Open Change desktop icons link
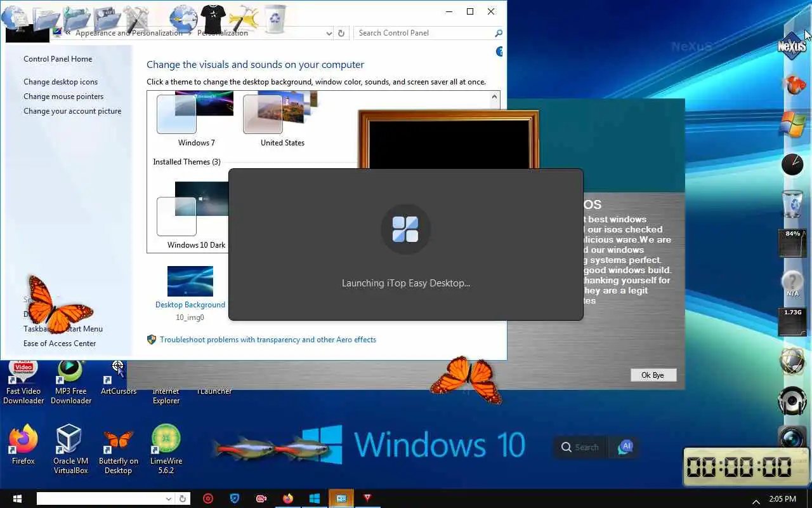 tap(61, 82)
